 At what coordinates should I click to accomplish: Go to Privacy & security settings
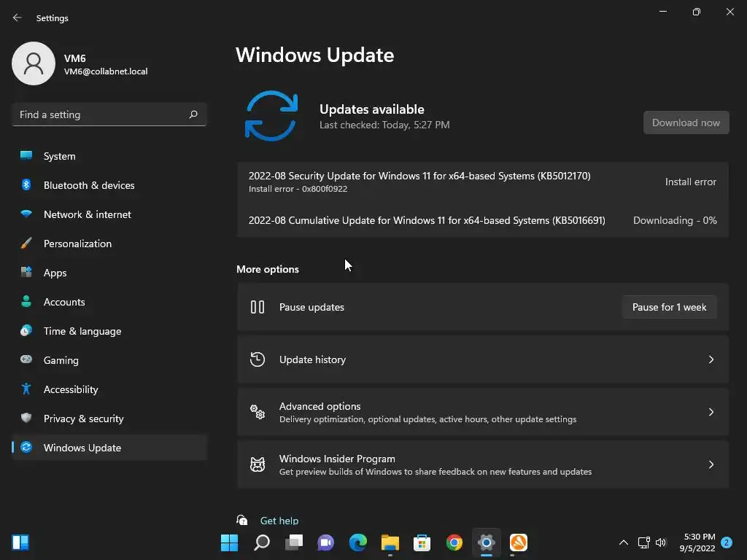[x=109, y=419]
